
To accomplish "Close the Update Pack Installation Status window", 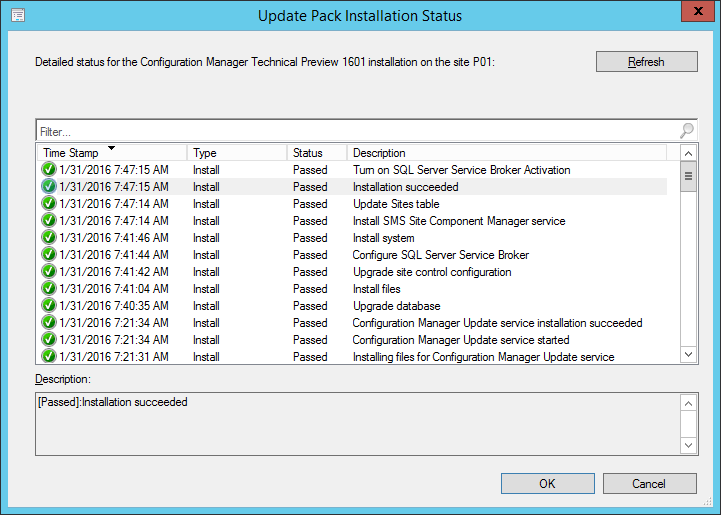I will point(698,11).
